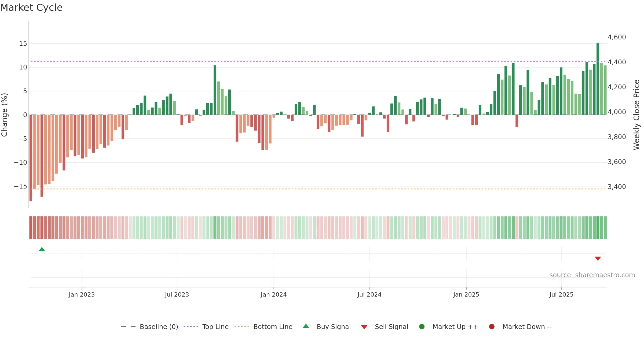
Task: Click the 3,800 price axis label
Action: pyautogui.click(x=617, y=137)
